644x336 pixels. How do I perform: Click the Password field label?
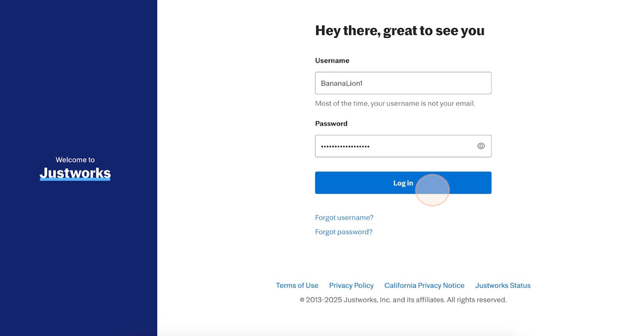331,124
